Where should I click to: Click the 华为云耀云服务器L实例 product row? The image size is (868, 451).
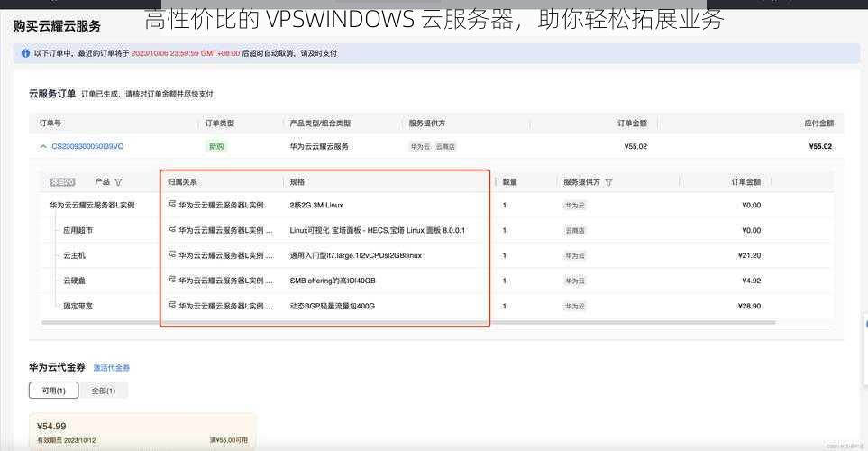(x=93, y=205)
